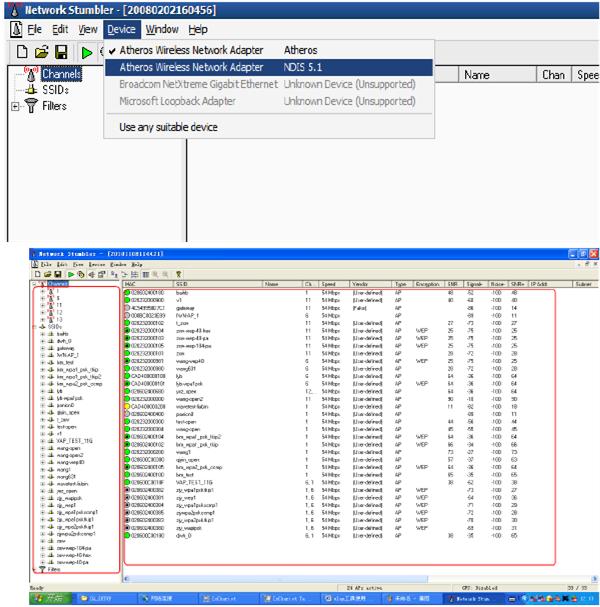600x607 pixels.
Task: Open the Help menu
Action: pyautogui.click(x=198, y=29)
